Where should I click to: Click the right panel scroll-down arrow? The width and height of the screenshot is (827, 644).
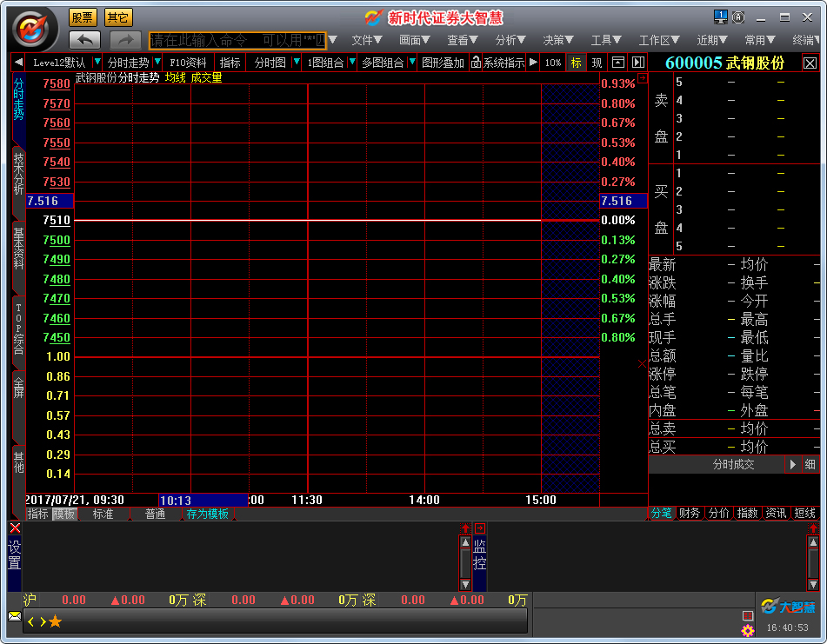(813, 584)
